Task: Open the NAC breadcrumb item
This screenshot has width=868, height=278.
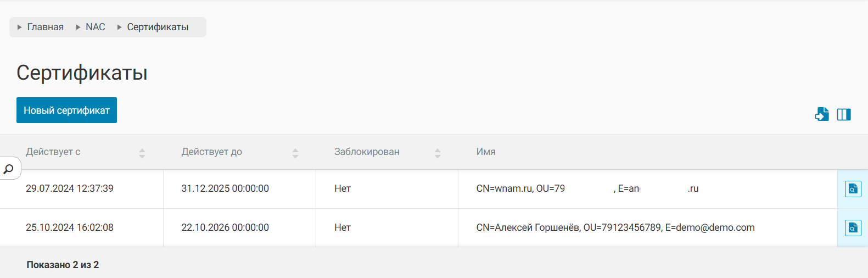Action: pos(95,27)
